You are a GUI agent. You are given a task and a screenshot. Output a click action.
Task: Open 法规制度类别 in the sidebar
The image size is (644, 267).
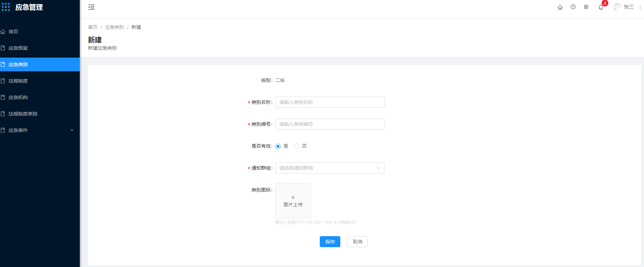(x=40, y=114)
